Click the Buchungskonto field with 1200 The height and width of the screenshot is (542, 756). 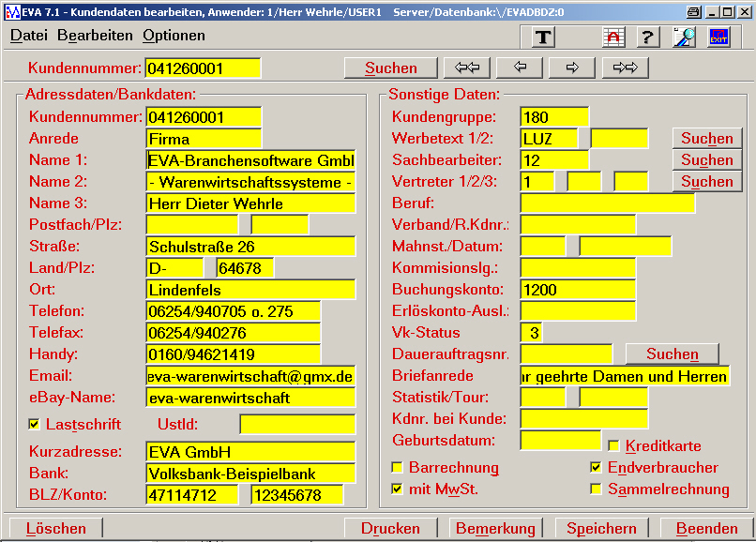tap(578, 290)
